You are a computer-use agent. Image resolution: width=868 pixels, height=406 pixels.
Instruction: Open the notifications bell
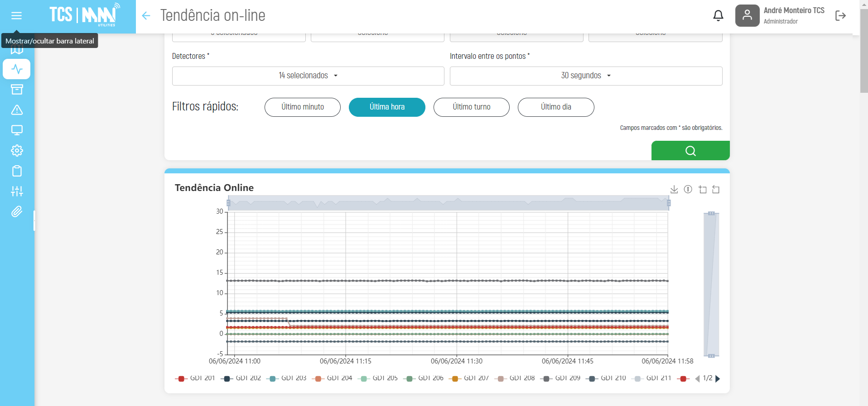[x=718, y=16]
